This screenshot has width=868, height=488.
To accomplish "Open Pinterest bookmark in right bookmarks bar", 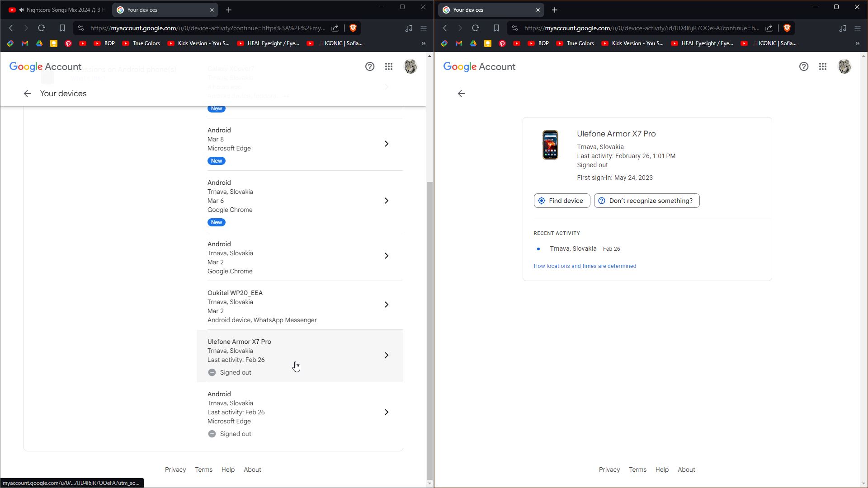I will pos(502,43).
